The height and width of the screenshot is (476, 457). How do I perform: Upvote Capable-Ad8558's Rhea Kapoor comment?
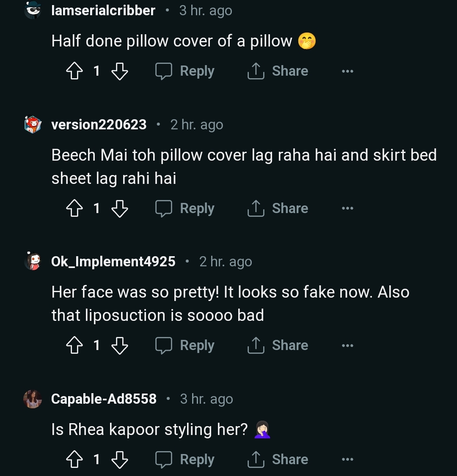[74, 460]
